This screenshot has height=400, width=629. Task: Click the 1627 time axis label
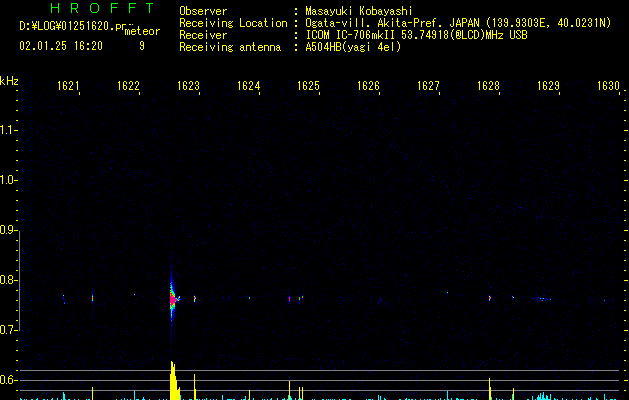tap(428, 85)
